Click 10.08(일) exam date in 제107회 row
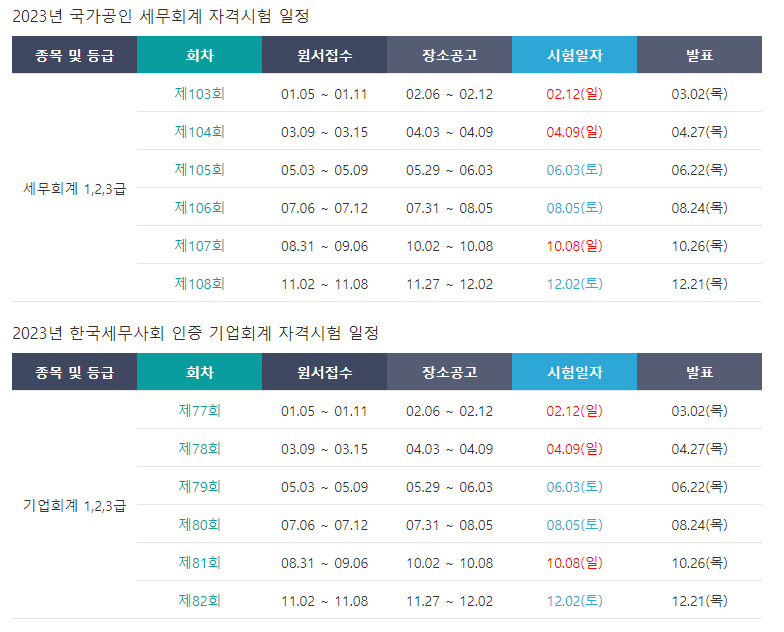 pyautogui.click(x=574, y=246)
